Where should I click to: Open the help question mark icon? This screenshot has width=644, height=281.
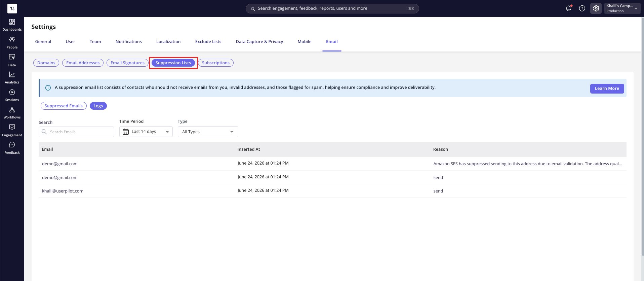[582, 8]
